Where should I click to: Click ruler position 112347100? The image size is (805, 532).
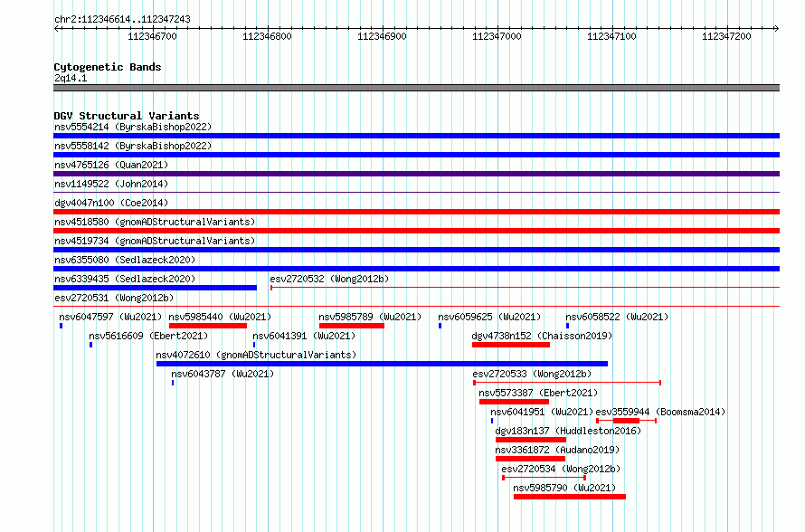tap(612, 36)
